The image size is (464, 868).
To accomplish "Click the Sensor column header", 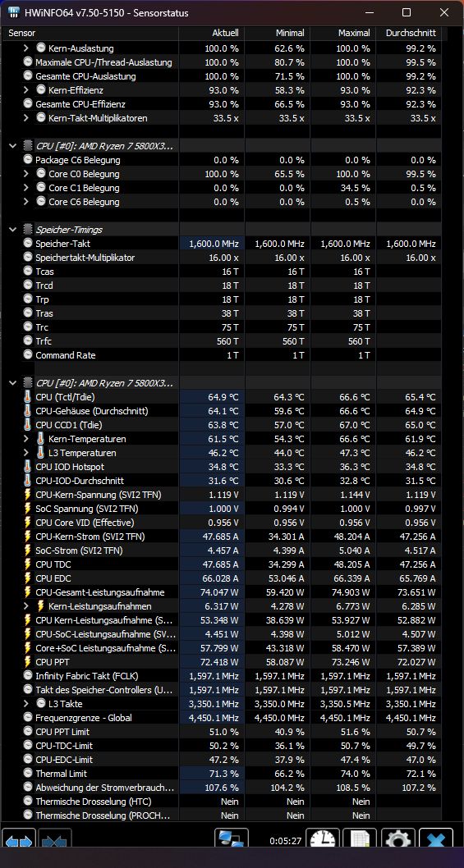I will (x=90, y=33).
